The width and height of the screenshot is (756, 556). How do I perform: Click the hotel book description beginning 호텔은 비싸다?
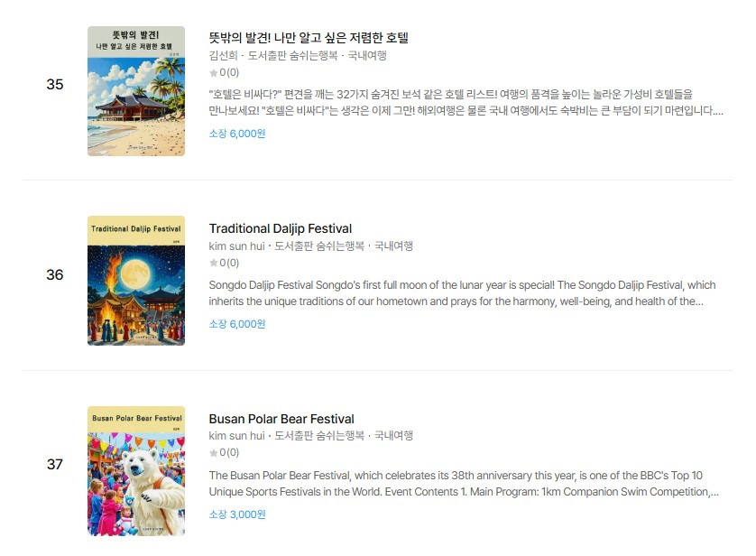[x=466, y=102]
